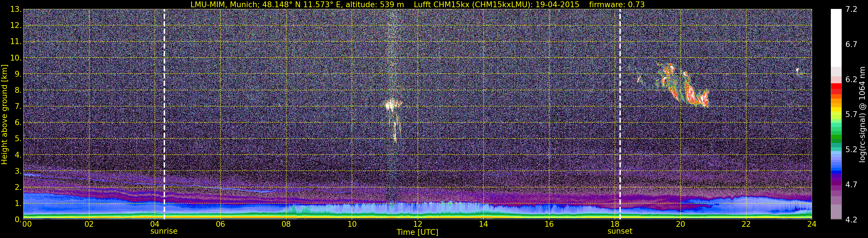The width and height of the screenshot is (868, 238).
Task: Click the height tick label 6
Action: pyautogui.click(x=18, y=123)
